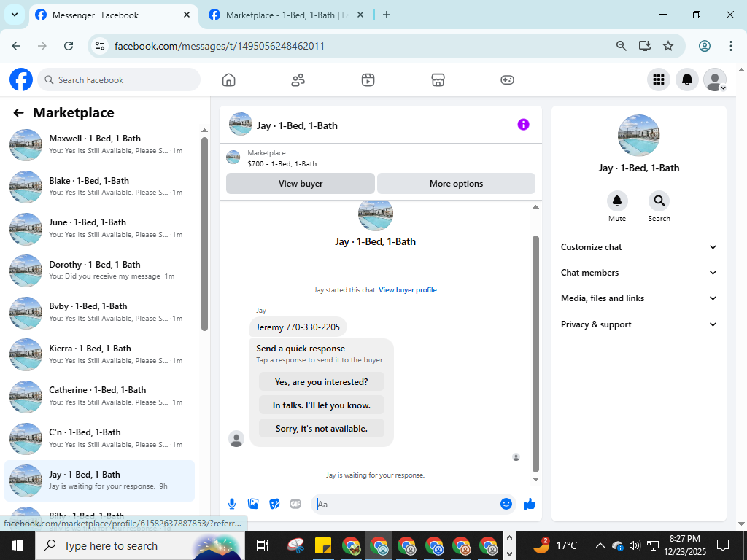Open Blake's conversation
This screenshot has width=747, height=560.
[99, 186]
